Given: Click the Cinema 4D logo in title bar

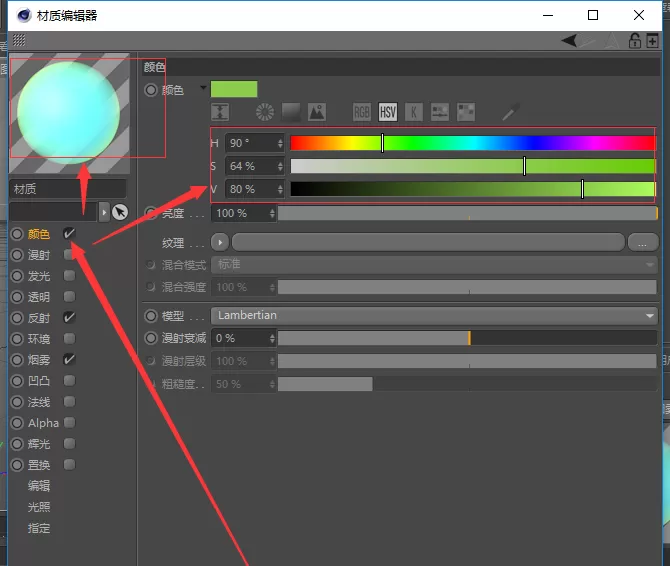Looking at the screenshot, I should [x=24, y=15].
